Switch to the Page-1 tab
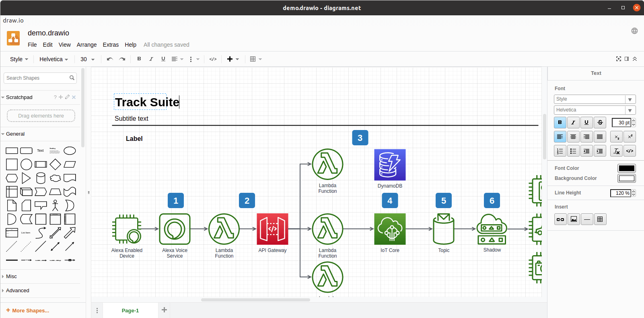 pos(130,310)
